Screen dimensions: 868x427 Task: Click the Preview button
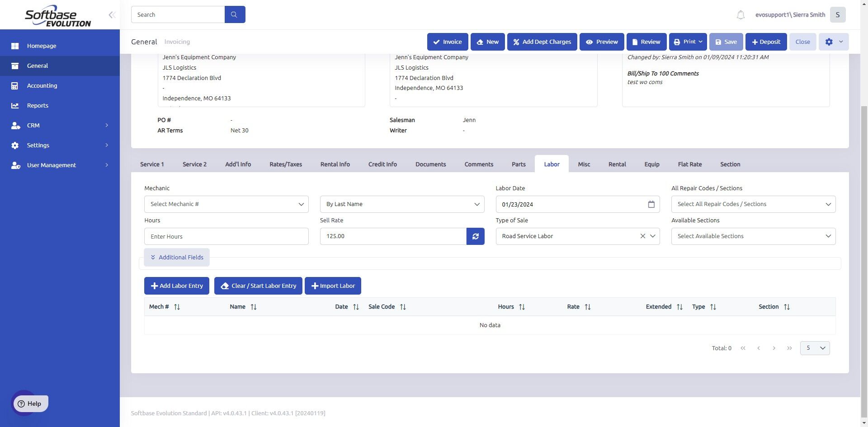(602, 42)
